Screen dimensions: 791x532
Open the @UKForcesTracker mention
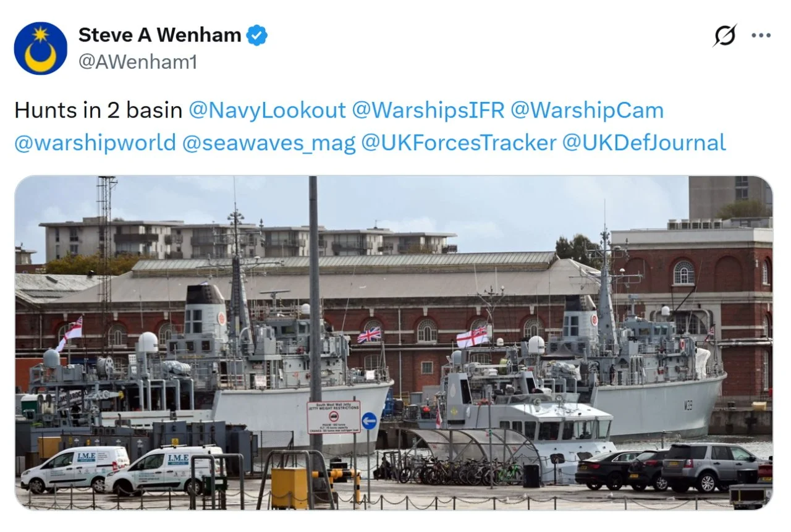point(459,143)
